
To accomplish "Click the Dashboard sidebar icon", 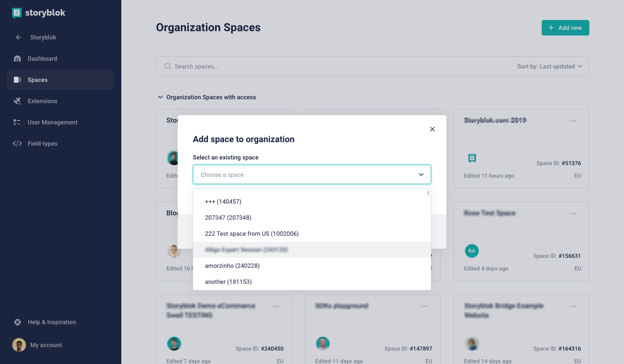I will [17, 58].
